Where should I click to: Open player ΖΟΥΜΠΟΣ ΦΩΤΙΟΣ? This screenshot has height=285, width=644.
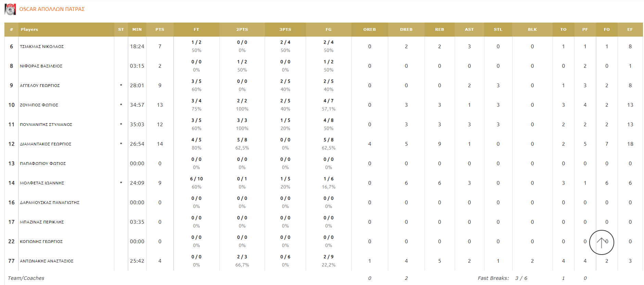pos(39,105)
